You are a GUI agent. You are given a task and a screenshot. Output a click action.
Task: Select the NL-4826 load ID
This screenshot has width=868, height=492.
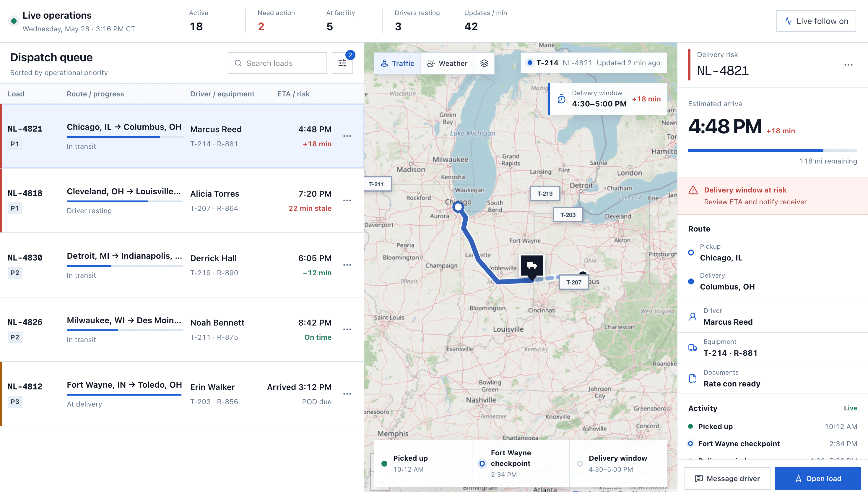(25, 322)
